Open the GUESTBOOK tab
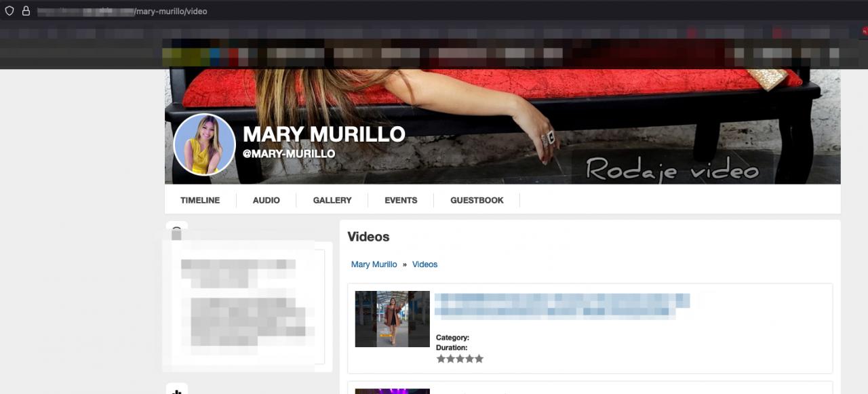 [477, 200]
